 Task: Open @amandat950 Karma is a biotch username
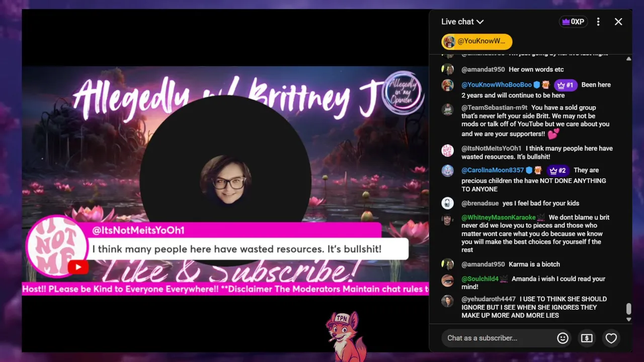click(483, 264)
